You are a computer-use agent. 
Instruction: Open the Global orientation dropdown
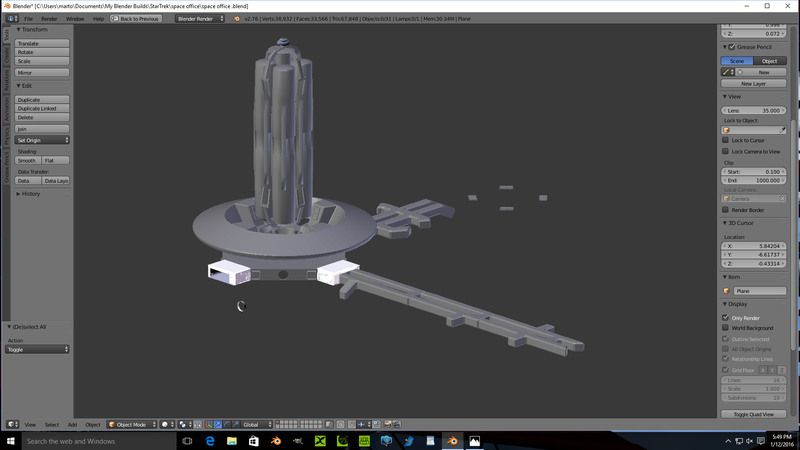[257, 424]
